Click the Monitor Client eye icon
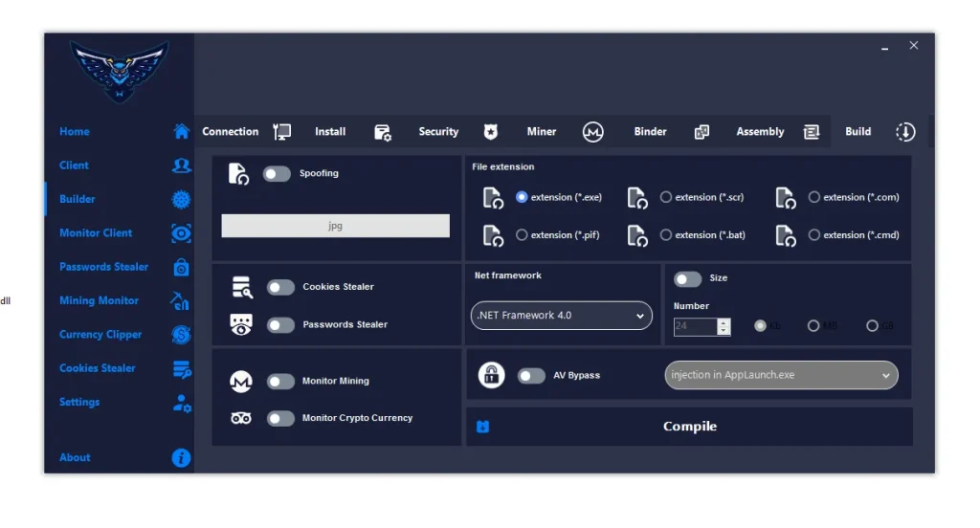Viewport: 980px width, 528px height. [x=181, y=233]
